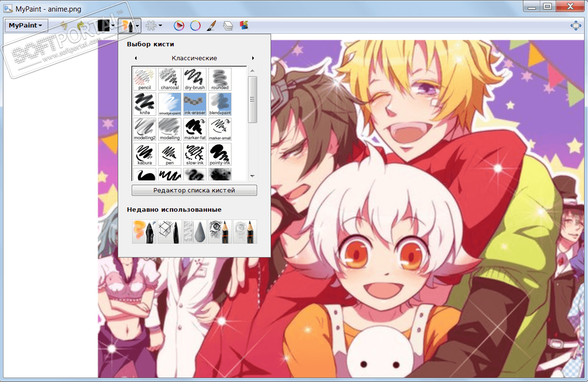
Task: Open the color ring selector icon
Action: [195, 26]
